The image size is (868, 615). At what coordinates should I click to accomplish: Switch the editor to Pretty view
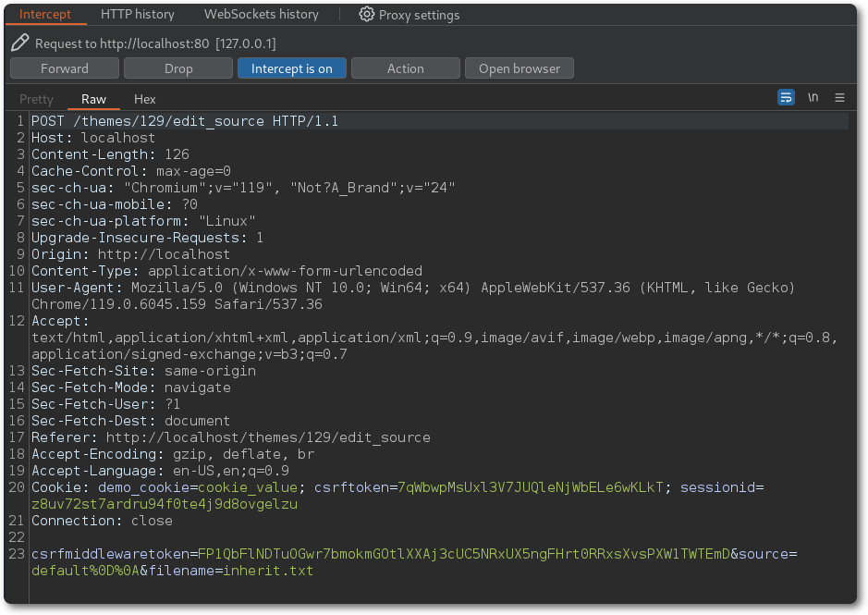pos(37,99)
